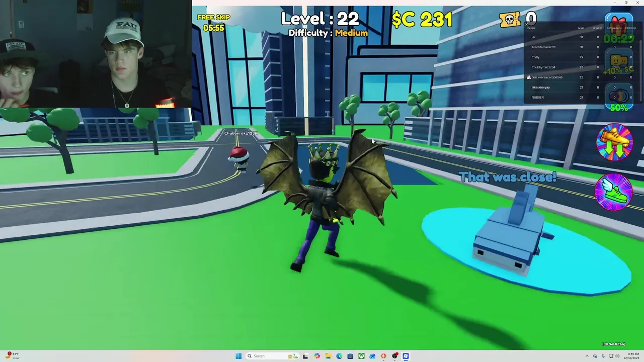Screen dimensions: 644x362
Task: Open the Xbox app from taskbar
Action: [x=361, y=356]
